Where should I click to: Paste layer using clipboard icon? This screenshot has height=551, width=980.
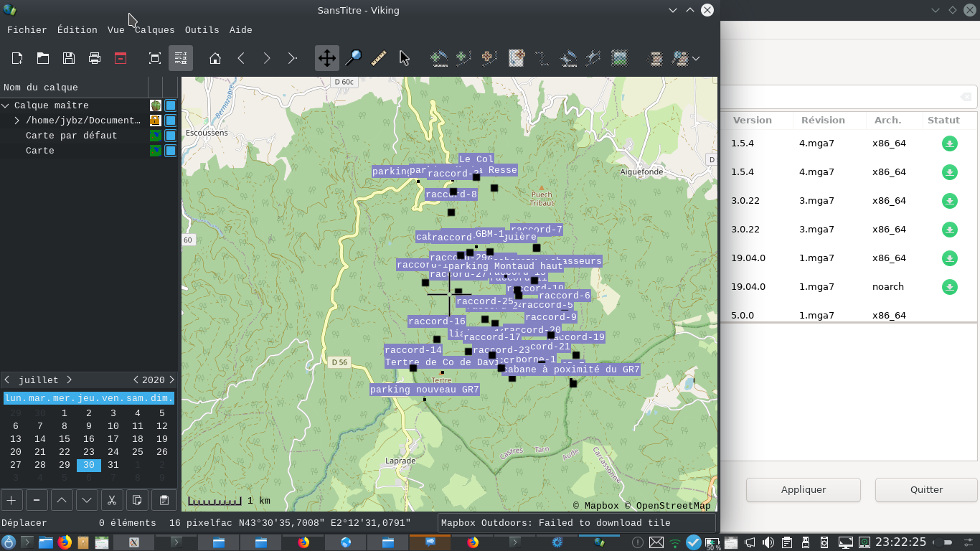point(164,500)
